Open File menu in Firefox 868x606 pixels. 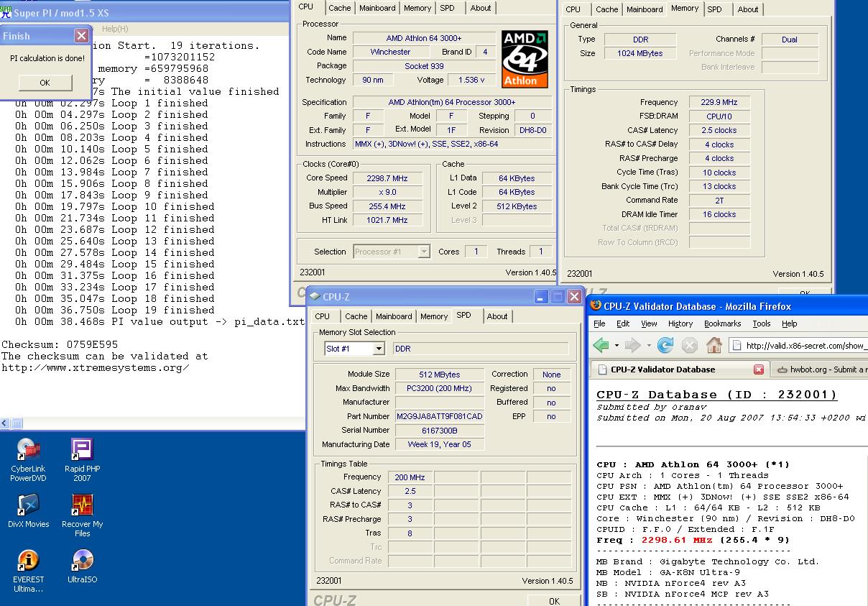(x=599, y=323)
